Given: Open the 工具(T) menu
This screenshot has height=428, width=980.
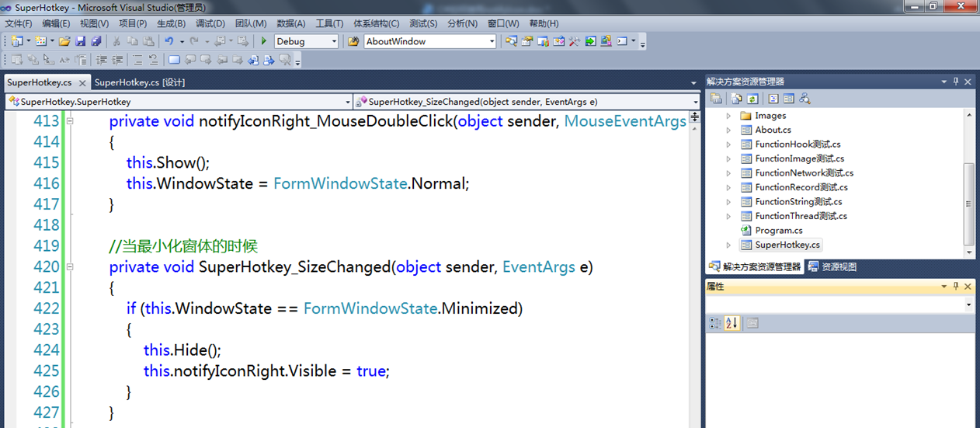Looking at the screenshot, I should click(x=329, y=23).
